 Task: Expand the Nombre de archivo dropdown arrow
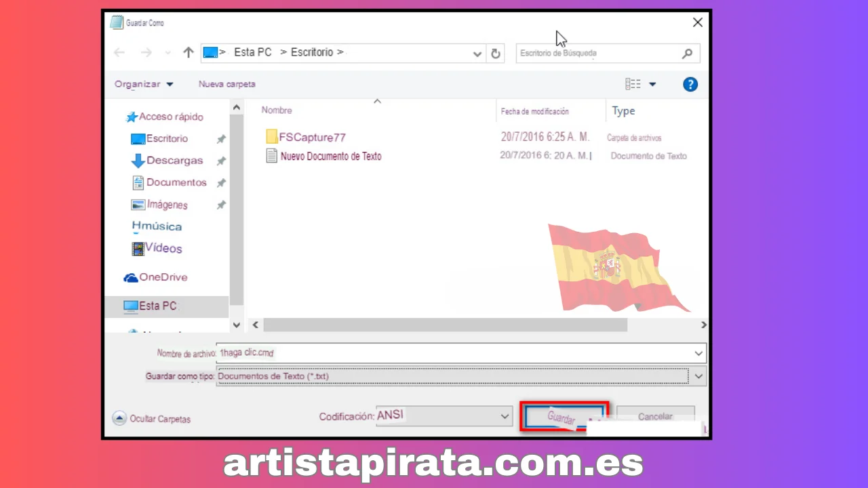point(699,353)
